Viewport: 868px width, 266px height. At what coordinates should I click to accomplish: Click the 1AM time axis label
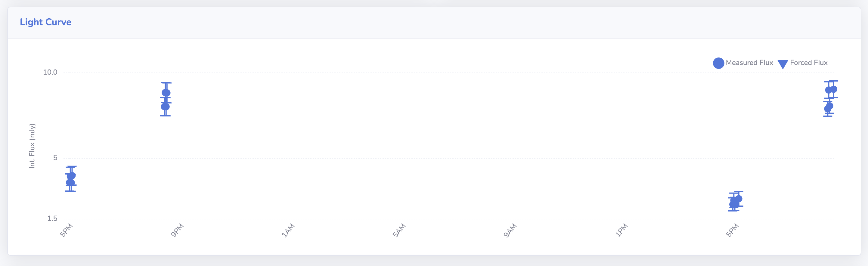(288, 230)
